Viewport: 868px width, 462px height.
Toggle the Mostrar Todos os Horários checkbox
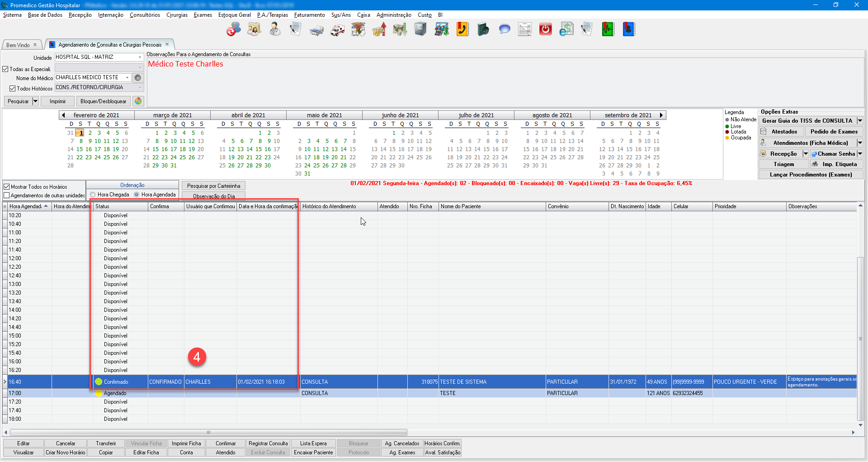tap(7, 186)
